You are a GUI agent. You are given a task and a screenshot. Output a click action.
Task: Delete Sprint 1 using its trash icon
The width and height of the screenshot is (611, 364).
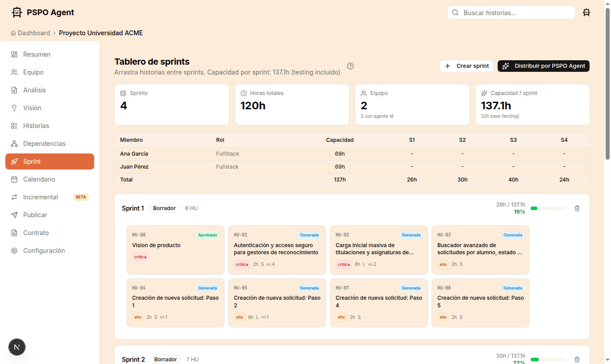coord(577,208)
